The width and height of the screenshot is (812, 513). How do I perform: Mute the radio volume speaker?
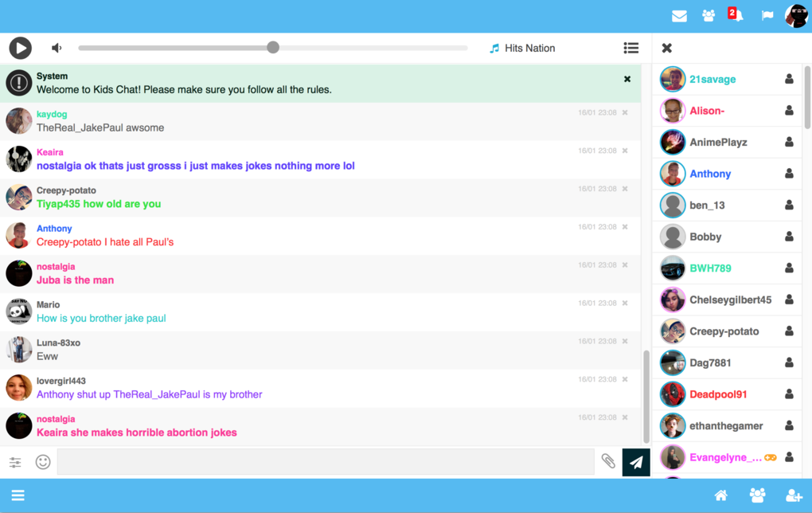coord(57,48)
